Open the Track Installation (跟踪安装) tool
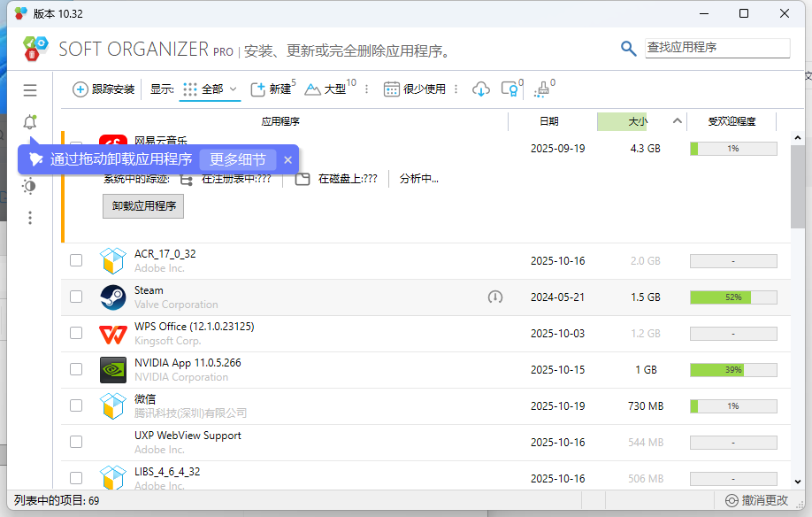 [106, 89]
